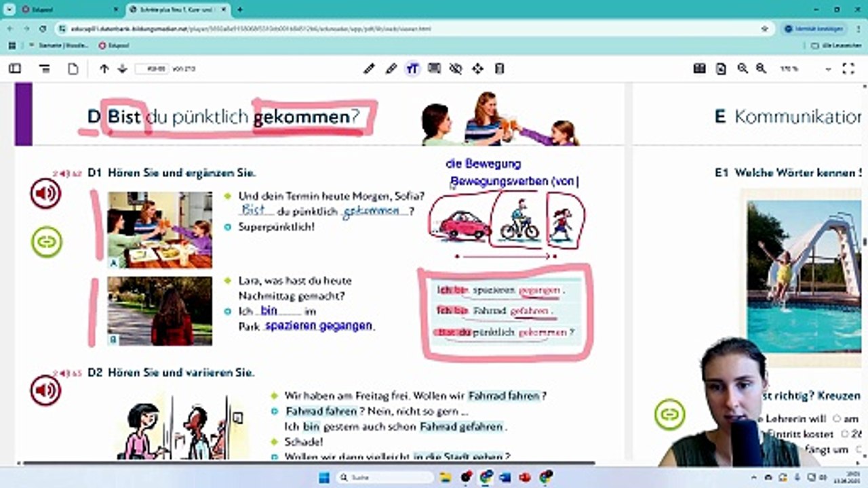Play the D2 audio track
Viewport: 868px width, 488px height.
[x=45, y=390]
